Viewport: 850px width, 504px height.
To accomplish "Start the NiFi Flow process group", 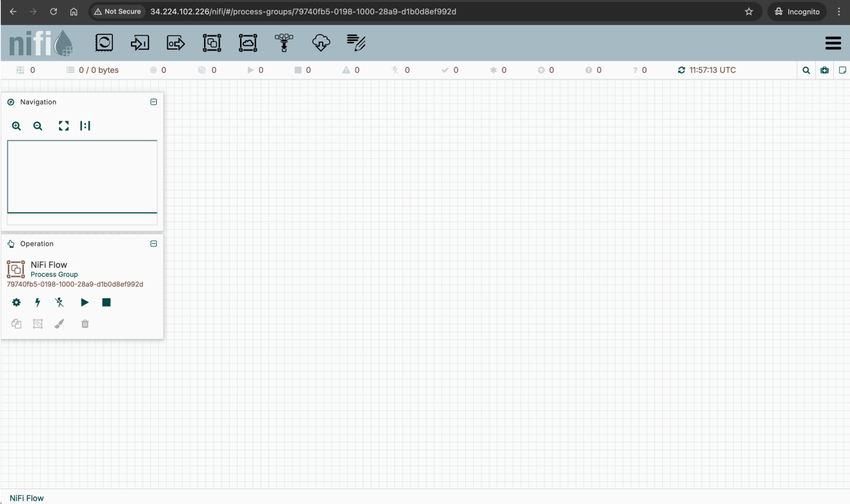I will click(x=84, y=302).
